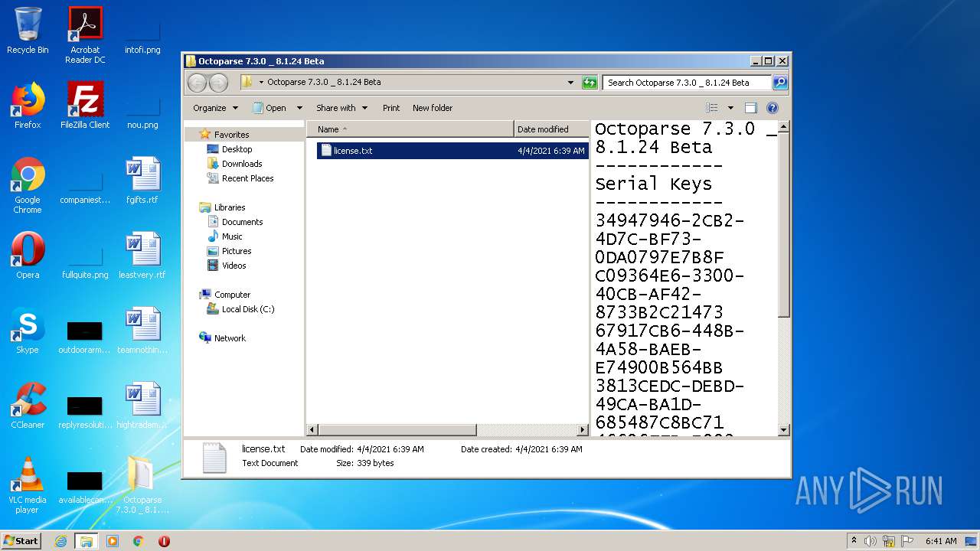
Task: Change the view using the views icon
Action: point(712,108)
